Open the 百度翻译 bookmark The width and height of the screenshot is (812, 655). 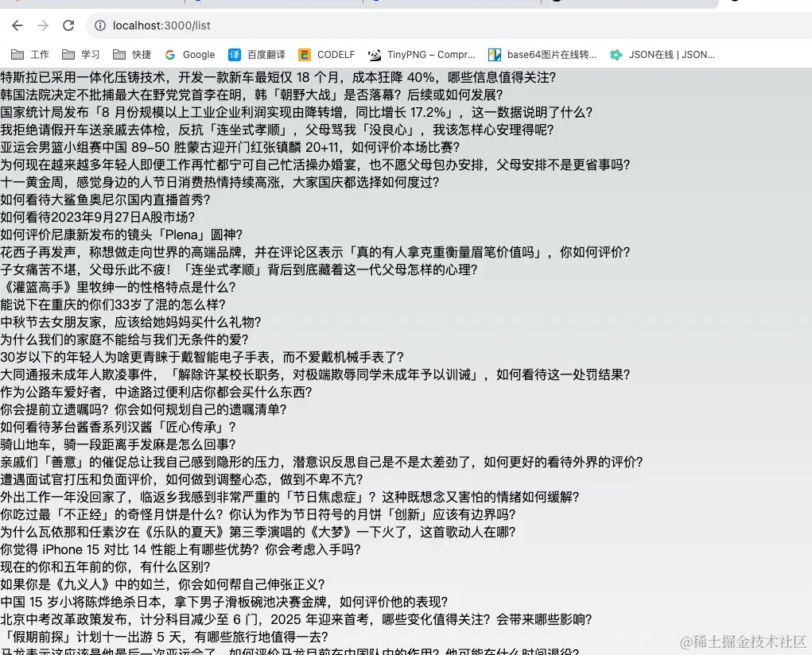click(257, 54)
